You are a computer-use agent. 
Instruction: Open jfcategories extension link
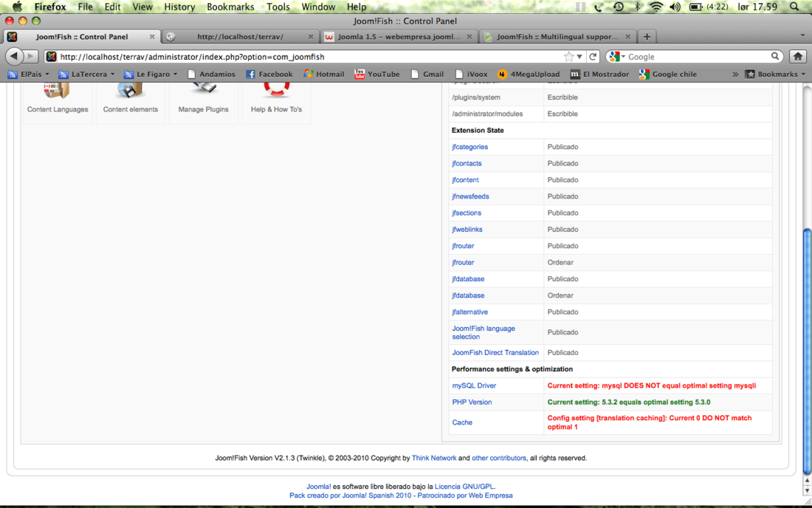(469, 147)
